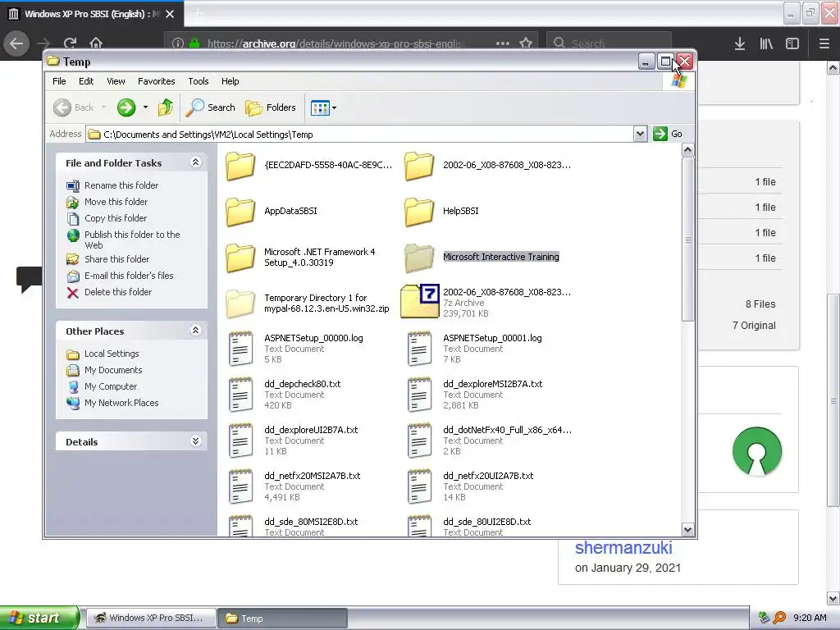The image size is (840, 630).
Task: Expand the Address bar dropdown
Action: (640, 134)
